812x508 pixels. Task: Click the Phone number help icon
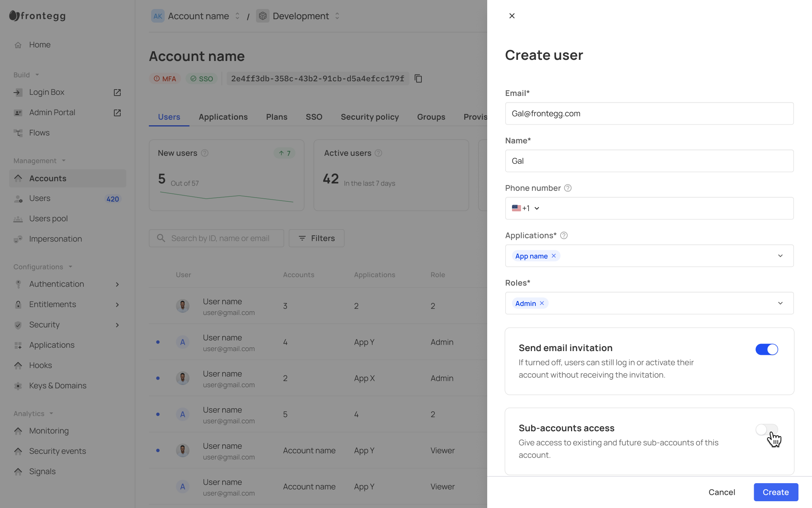coord(568,188)
